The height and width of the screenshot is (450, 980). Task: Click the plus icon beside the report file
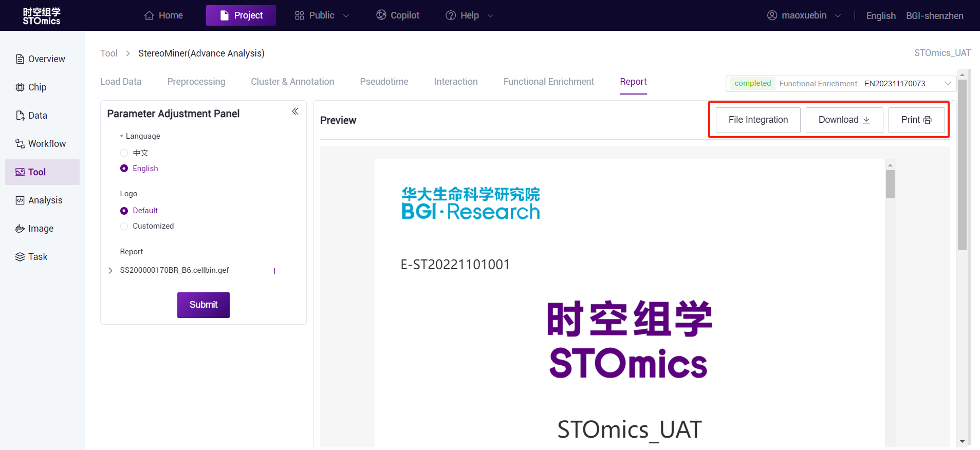[x=274, y=271]
